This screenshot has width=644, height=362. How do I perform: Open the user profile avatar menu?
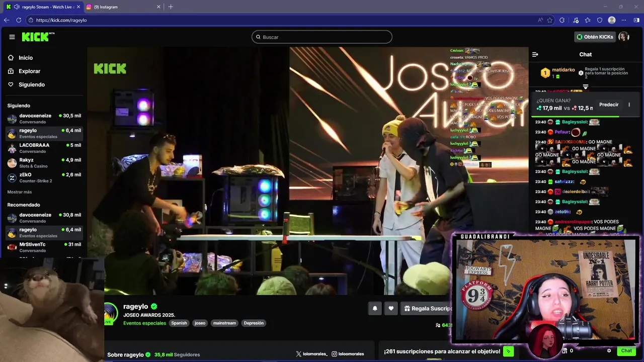pyautogui.click(x=624, y=37)
